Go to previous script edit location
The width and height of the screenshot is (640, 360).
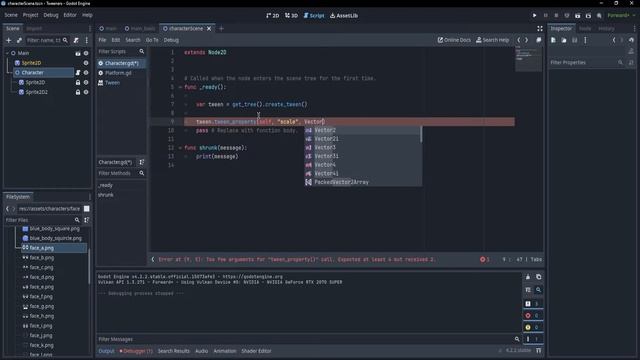point(519,40)
